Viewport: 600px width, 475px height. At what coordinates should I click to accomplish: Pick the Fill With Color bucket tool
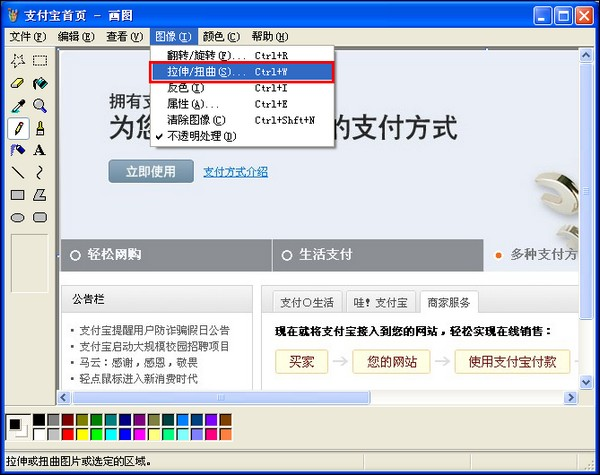tap(40, 83)
